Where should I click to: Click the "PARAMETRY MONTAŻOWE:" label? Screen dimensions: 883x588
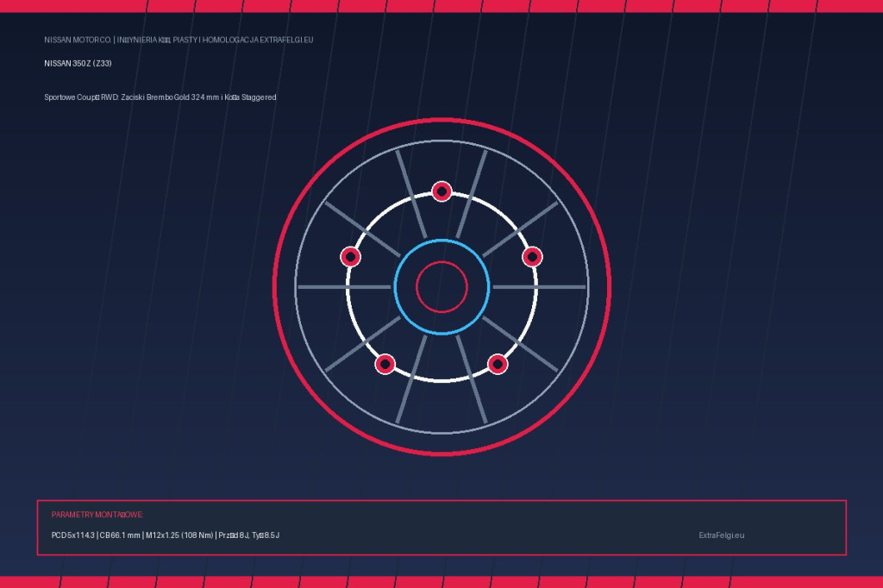click(97, 515)
